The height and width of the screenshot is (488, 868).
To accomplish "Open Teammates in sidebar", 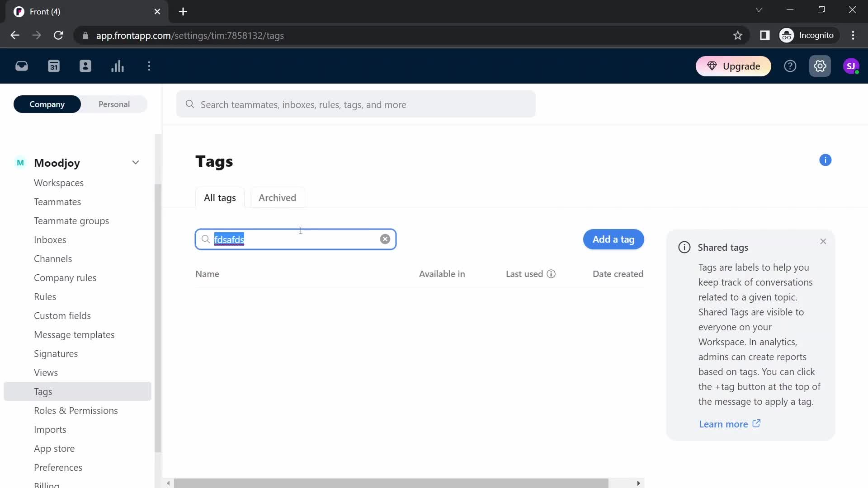I will pyautogui.click(x=57, y=202).
